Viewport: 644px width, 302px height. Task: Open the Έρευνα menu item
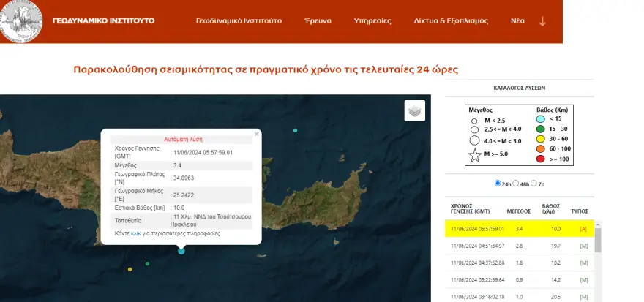318,20
